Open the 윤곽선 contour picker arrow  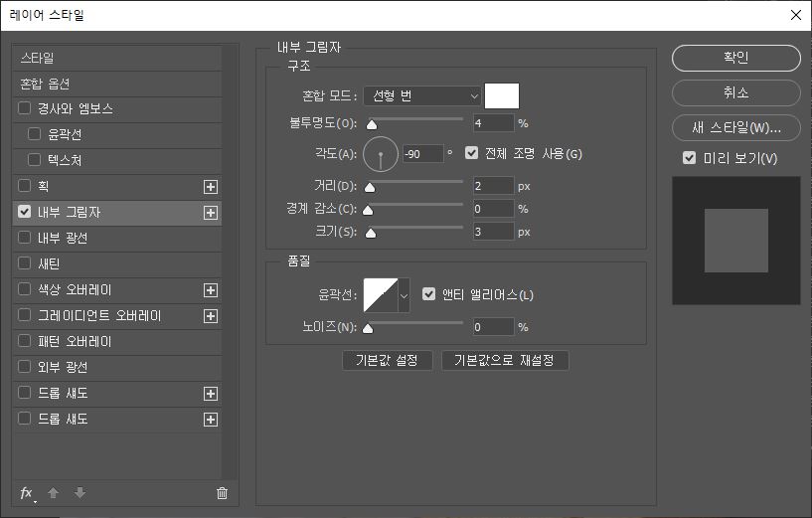pos(404,295)
